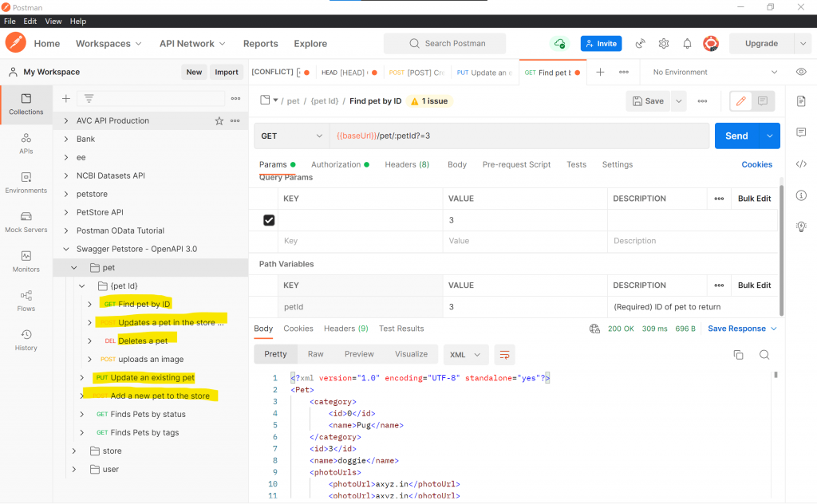Create a new collection with plus icon
Image resolution: width=817 pixels, height=504 pixels.
[x=66, y=98]
